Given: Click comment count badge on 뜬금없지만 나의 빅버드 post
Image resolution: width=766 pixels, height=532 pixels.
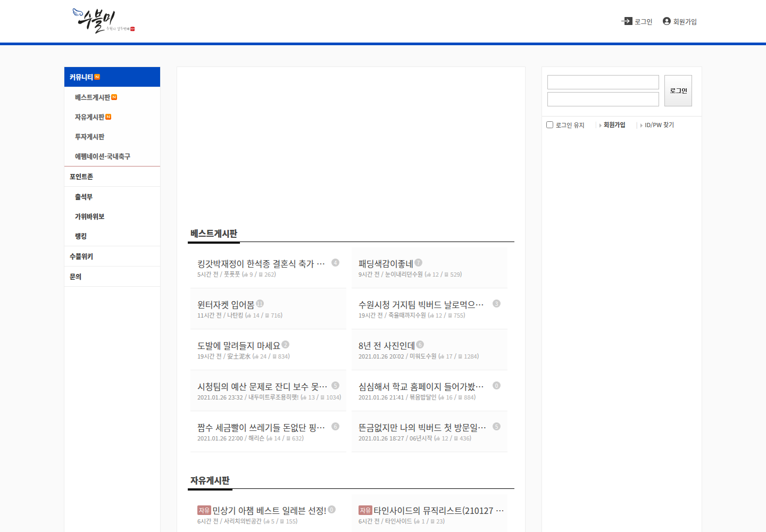Looking at the screenshot, I should (x=496, y=427).
